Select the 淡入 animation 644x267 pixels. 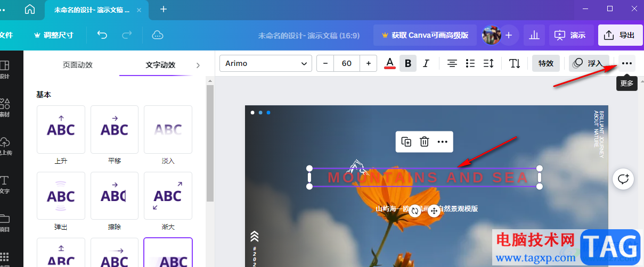[168, 129]
